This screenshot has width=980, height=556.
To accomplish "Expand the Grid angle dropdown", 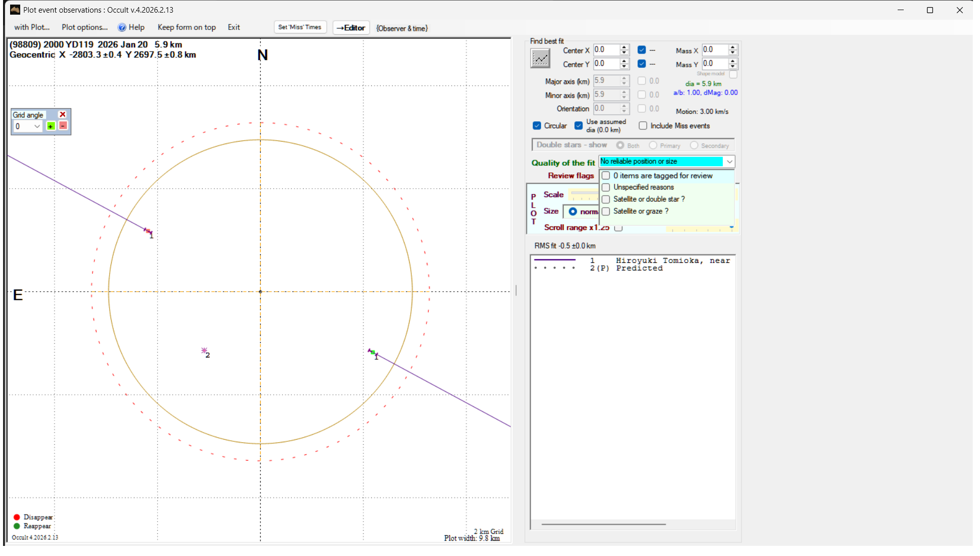I will pyautogui.click(x=37, y=126).
